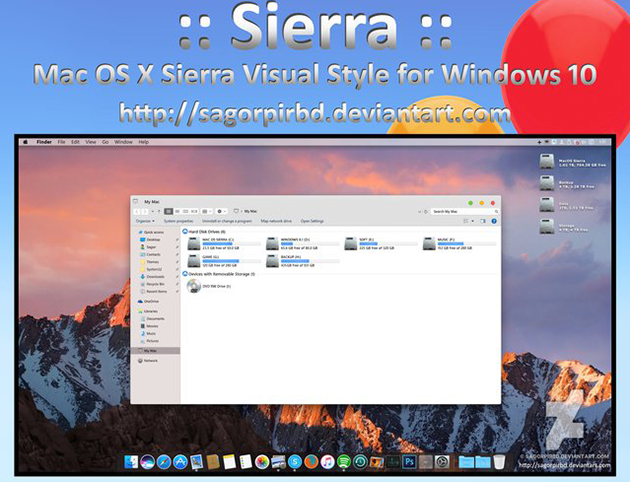Open the WINDOWS 8.1 (D:) drive icon
The width and height of the screenshot is (630, 482).
click(271, 242)
